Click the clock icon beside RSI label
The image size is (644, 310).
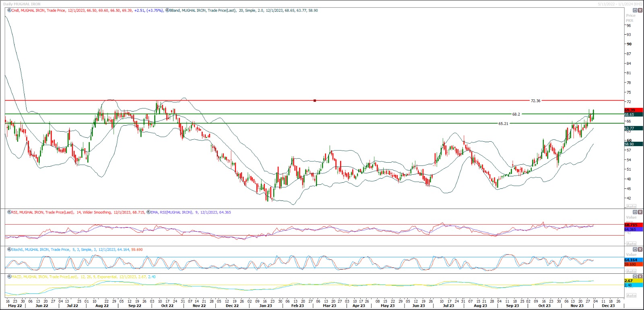pos(9,212)
